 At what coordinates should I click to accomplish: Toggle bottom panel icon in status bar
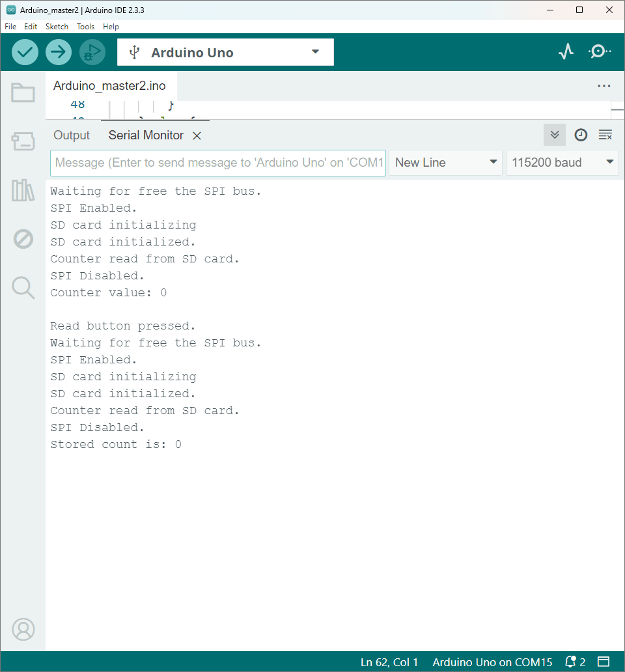tap(603, 662)
